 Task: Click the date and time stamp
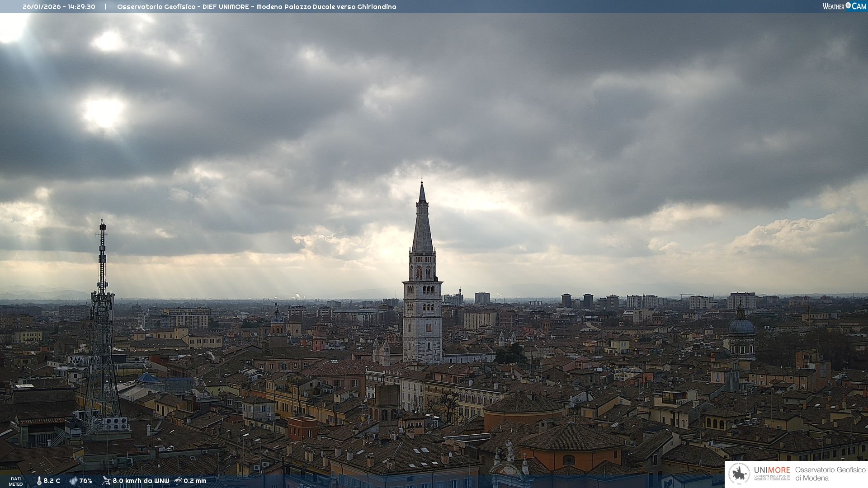[x=59, y=7]
